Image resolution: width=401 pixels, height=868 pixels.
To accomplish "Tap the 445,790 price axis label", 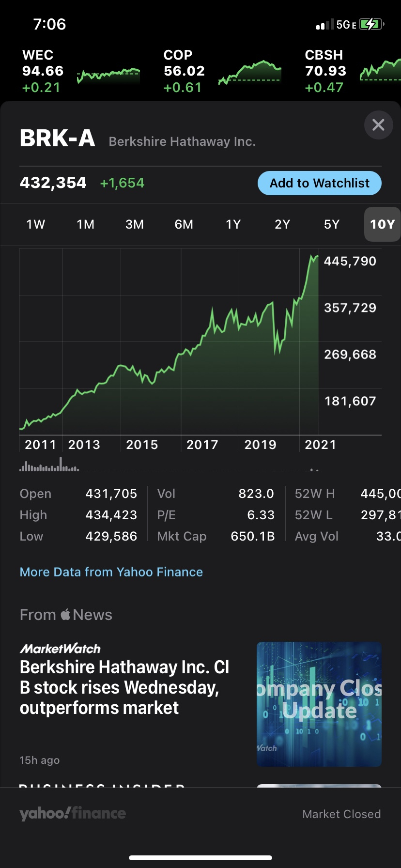I will pyautogui.click(x=350, y=261).
